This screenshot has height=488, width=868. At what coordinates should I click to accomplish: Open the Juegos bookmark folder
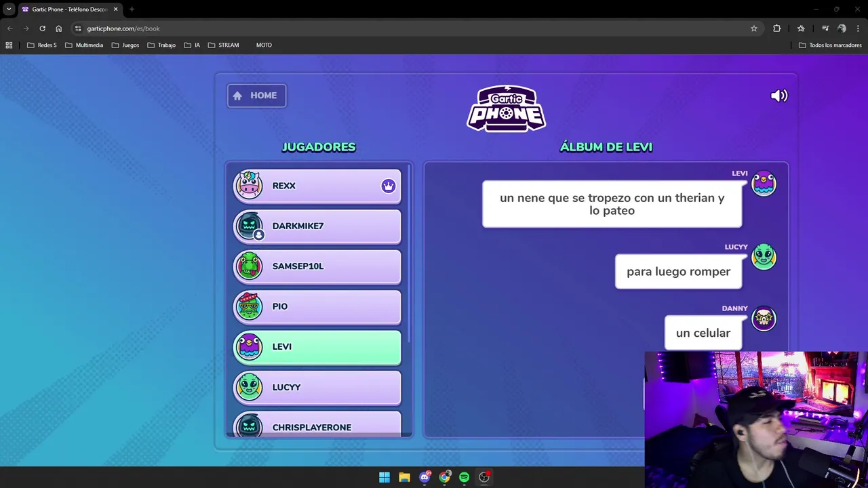tap(125, 45)
